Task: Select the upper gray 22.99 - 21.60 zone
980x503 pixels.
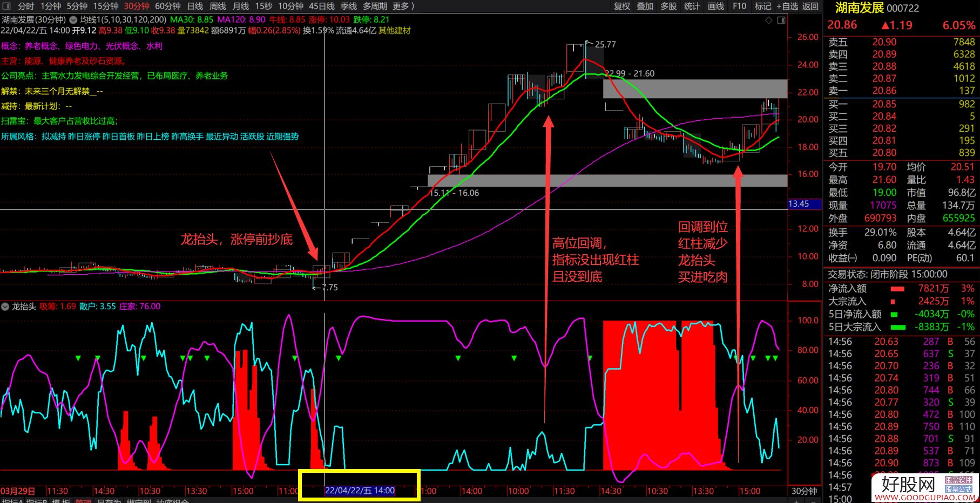Action: pos(695,89)
